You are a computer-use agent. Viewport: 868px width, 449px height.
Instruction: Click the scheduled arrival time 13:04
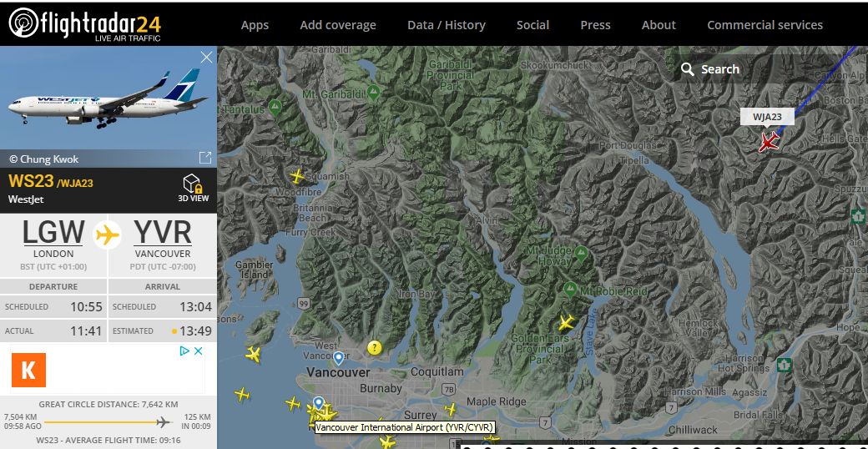(x=195, y=307)
